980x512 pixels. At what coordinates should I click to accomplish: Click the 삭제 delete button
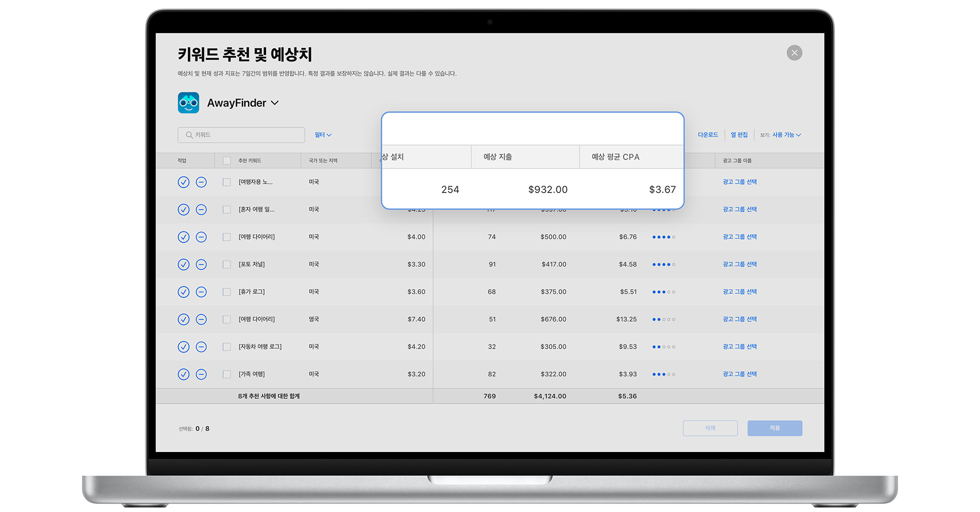[710, 428]
